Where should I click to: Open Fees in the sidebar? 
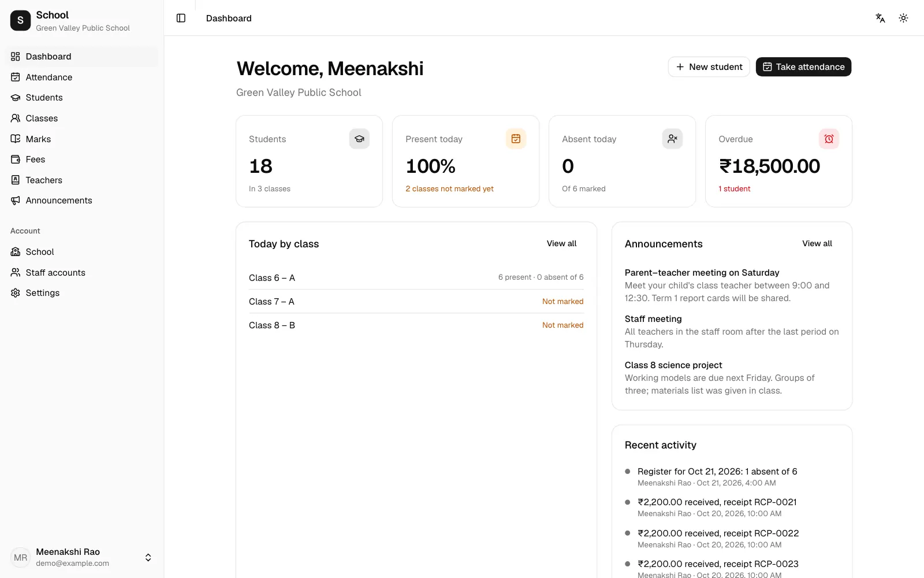82,160
